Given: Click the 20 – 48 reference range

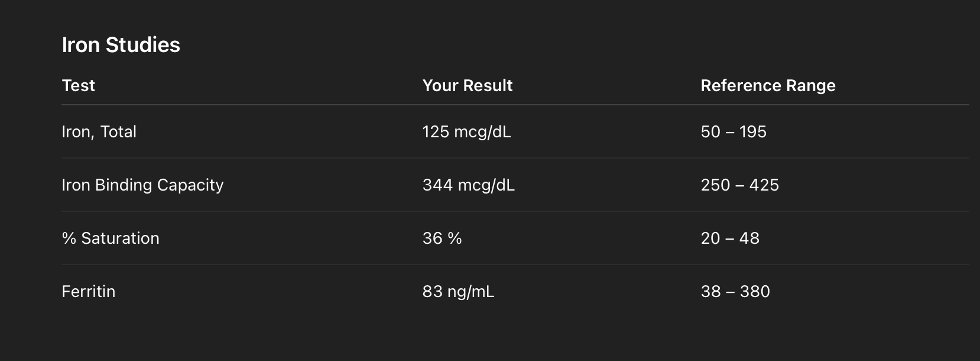Looking at the screenshot, I should click(729, 238).
